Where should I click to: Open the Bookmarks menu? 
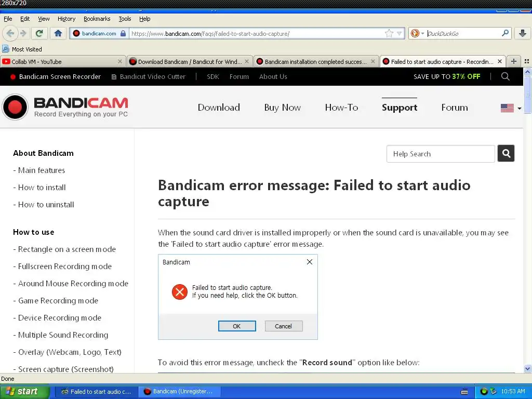click(x=97, y=19)
